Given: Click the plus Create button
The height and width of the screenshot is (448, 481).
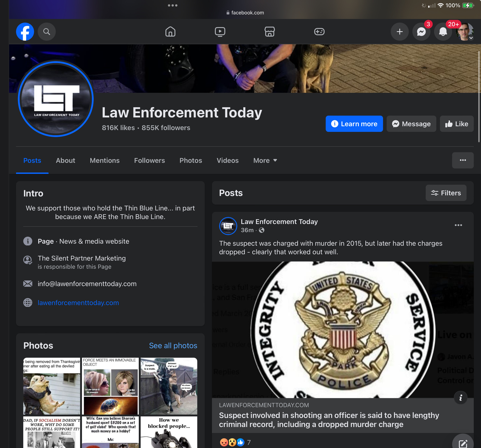Looking at the screenshot, I should [x=400, y=31].
